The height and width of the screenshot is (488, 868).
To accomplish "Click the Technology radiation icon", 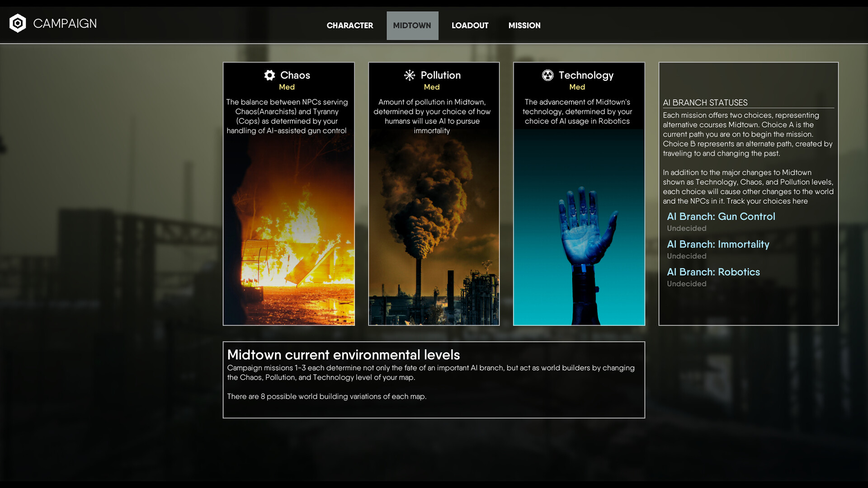I will click(547, 75).
